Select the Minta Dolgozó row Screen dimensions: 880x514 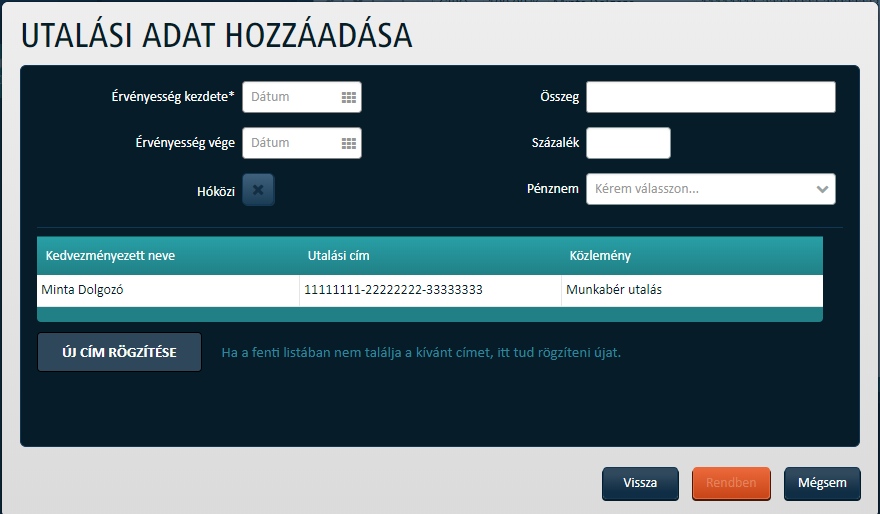[430, 290]
